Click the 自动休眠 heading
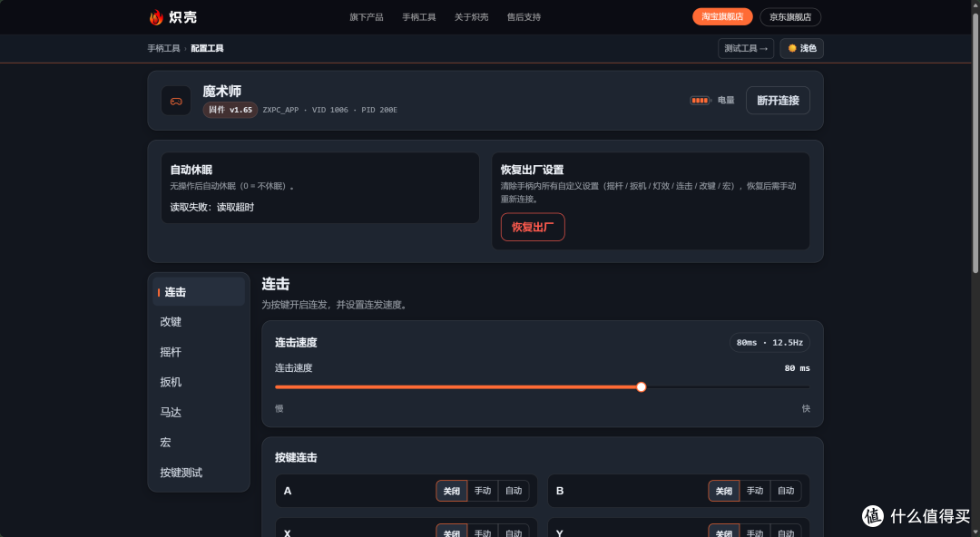Screen dimensions: 980x537 (191, 170)
